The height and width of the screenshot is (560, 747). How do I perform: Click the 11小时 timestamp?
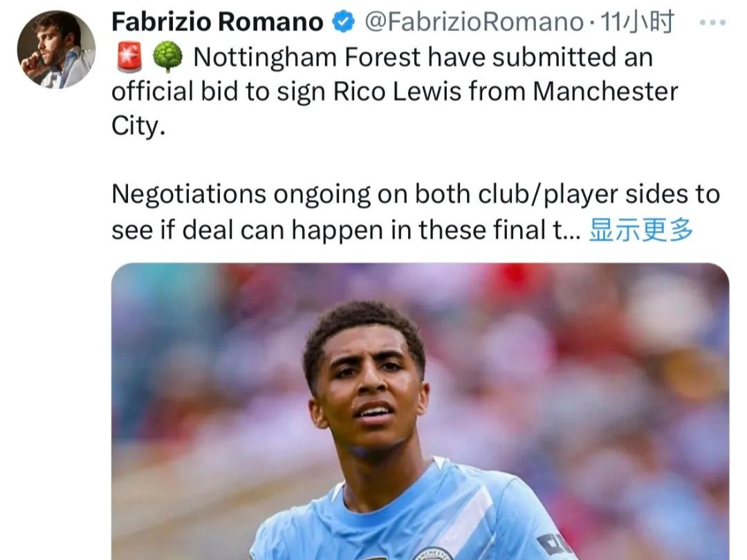click(638, 22)
